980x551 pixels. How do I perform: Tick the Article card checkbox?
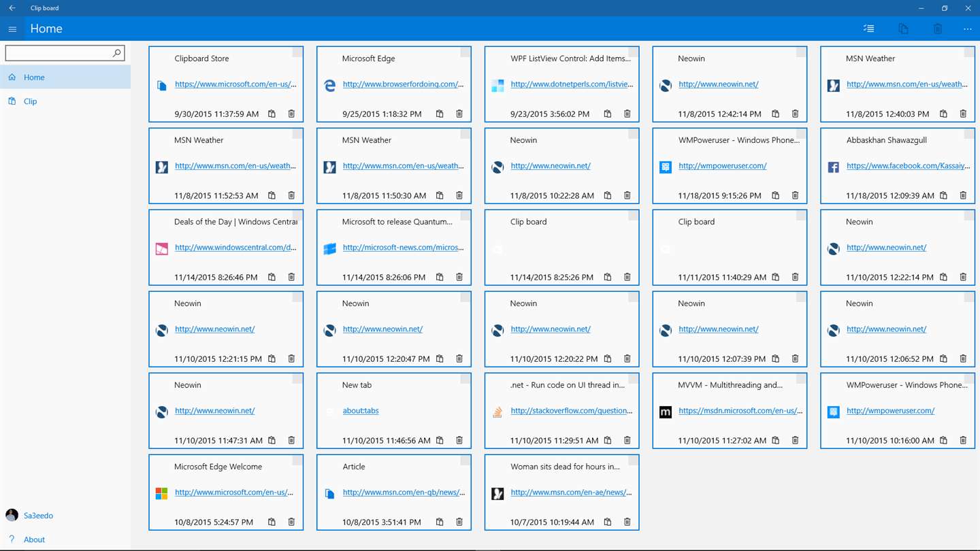point(465,460)
